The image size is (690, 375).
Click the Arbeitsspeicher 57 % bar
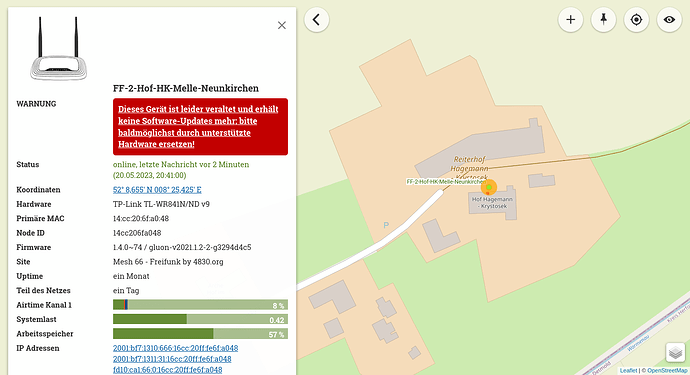click(x=200, y=334)
